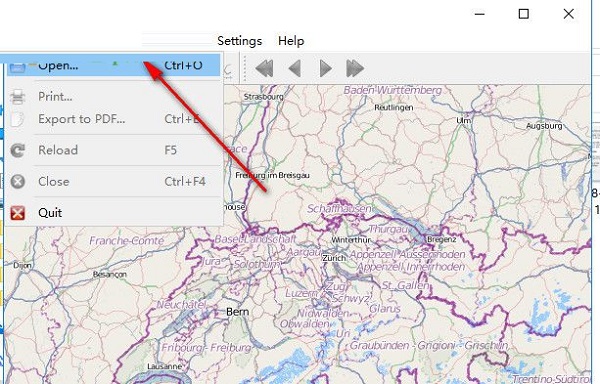This screenshot has height=384, width=600.
Task: Go to previous page left arrow
Action: coord(295,68)
